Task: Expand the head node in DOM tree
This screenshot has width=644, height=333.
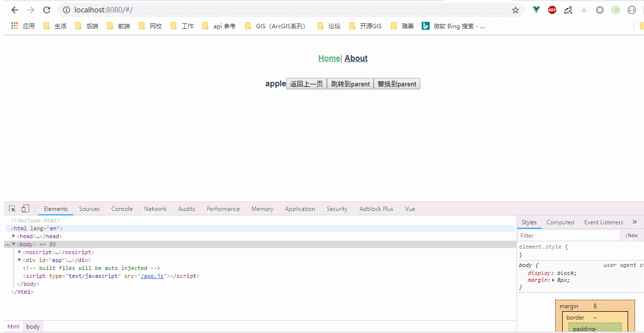Action: tap(14, 236)
